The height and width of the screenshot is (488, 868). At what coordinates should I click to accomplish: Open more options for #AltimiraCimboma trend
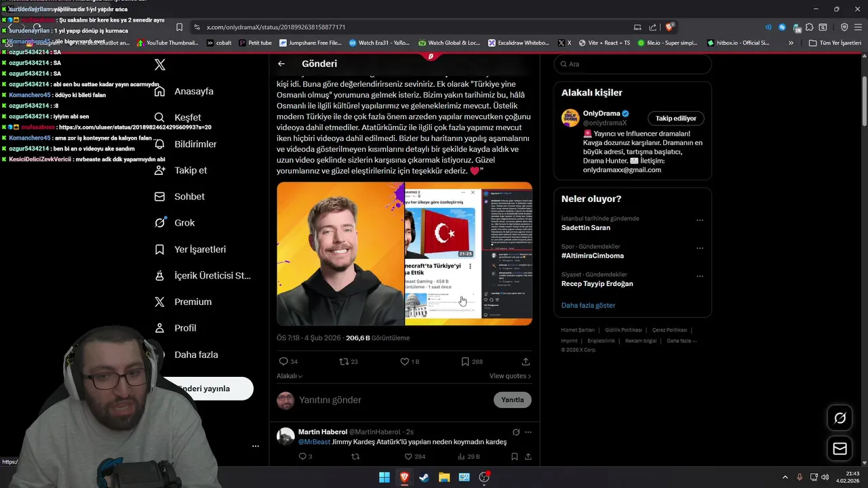coord(700,248)
